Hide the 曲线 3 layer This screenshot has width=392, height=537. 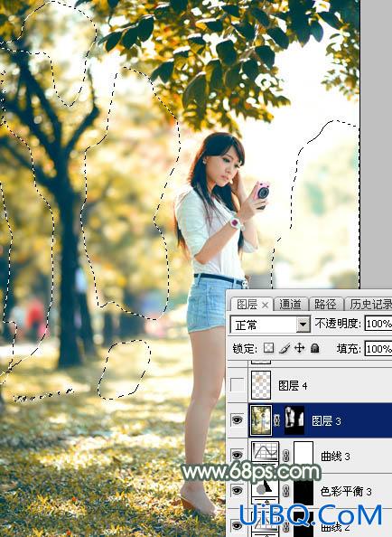point(237,455)
